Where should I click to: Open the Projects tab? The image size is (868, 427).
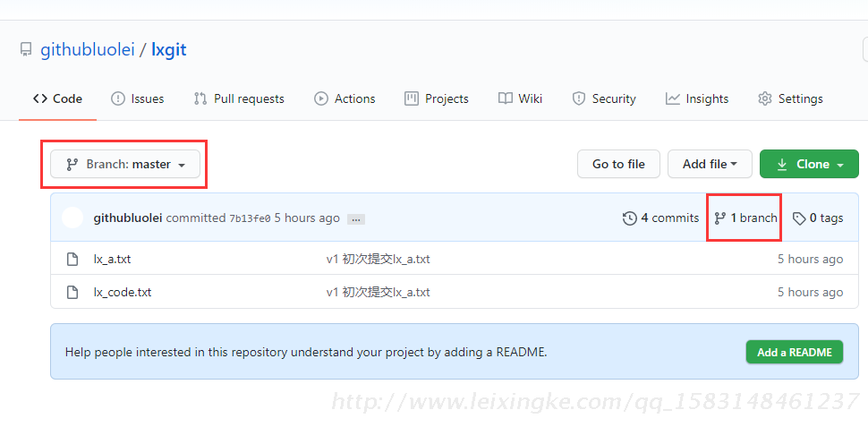pos(436,99)
